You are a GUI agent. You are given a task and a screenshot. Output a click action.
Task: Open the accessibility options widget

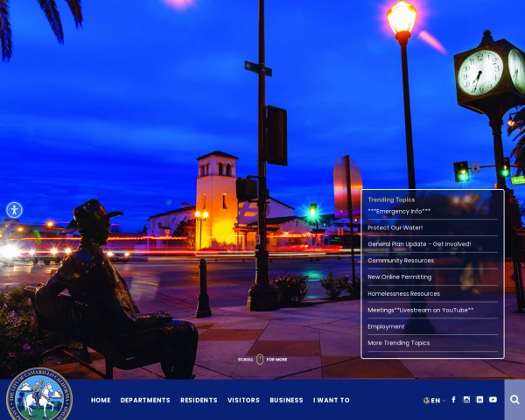pyautogui.click(x=14, y=210)
